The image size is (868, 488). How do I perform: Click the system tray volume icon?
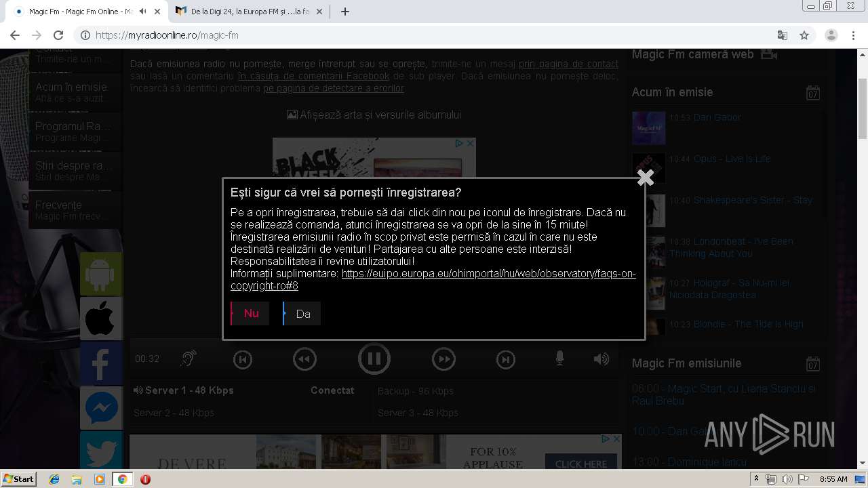point(787,479)
